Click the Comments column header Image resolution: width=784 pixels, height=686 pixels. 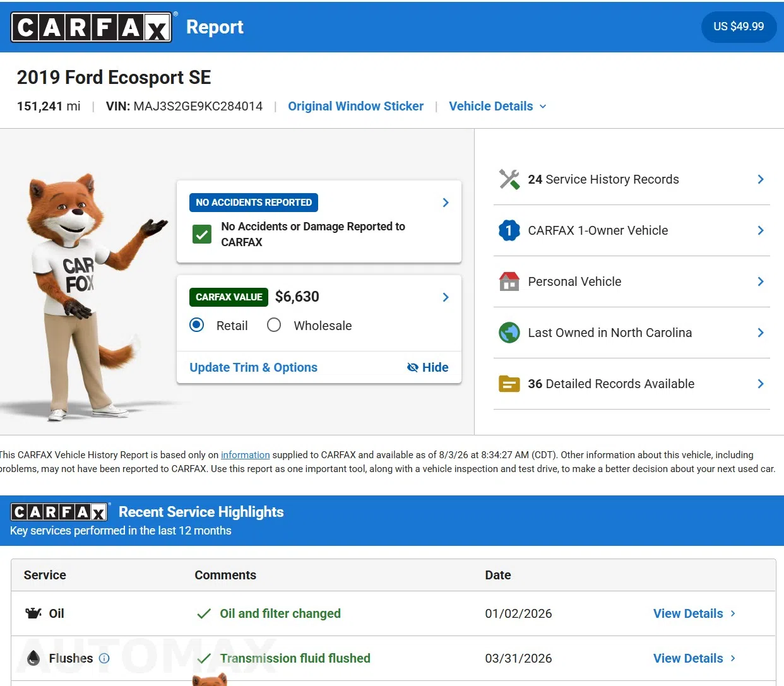click(x=225, y=575)
